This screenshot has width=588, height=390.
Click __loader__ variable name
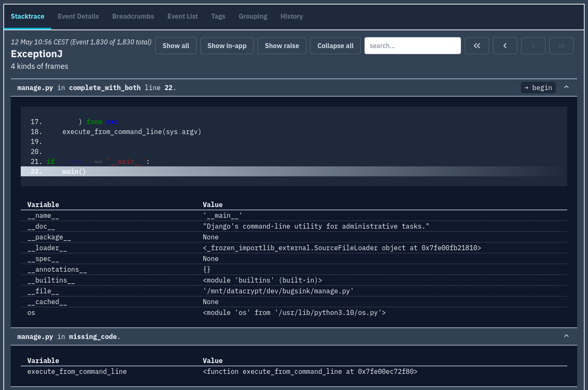tap(47, 248)
